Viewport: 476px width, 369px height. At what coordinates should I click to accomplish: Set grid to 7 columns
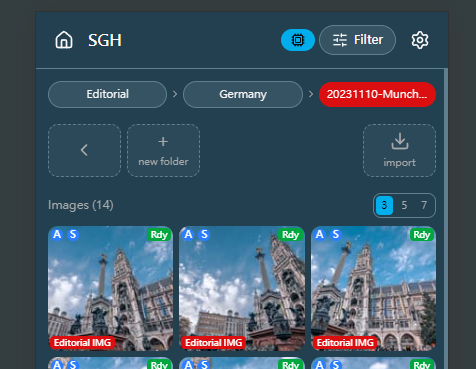click(424, 205)
